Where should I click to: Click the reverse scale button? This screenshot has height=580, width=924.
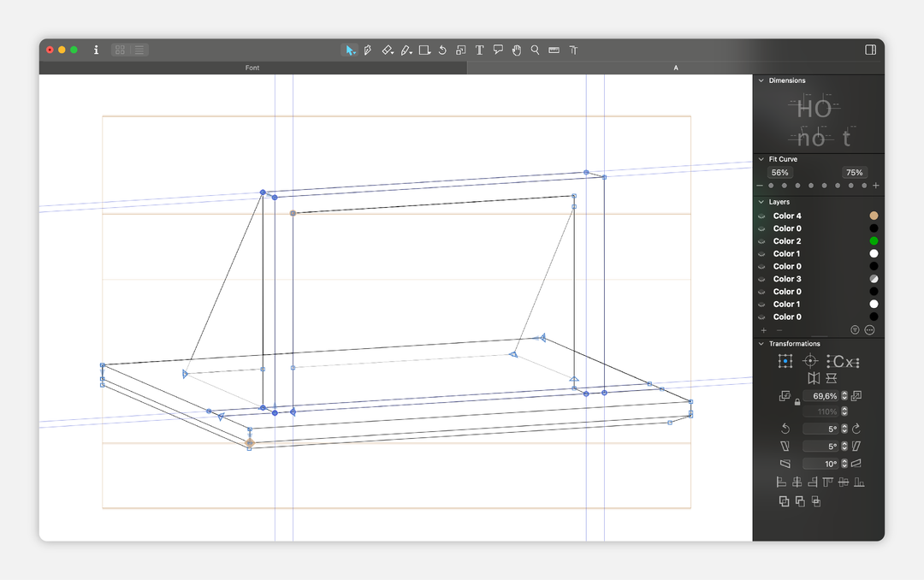[x=785, y=396]
